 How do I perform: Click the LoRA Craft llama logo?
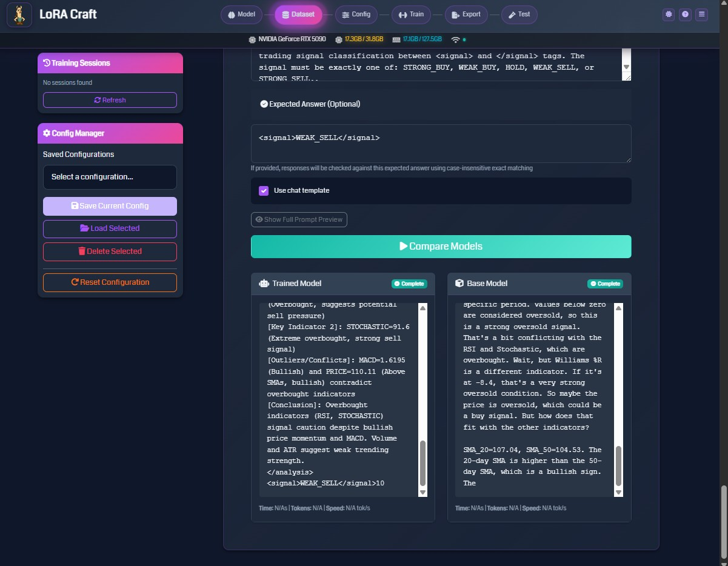[x=19, y=15]
